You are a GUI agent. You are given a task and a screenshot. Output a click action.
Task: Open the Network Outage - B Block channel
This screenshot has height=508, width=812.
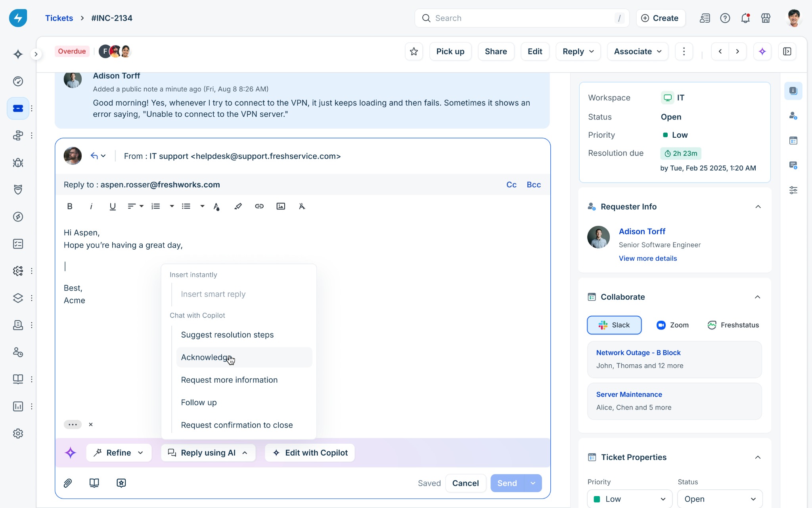[674, 359]
